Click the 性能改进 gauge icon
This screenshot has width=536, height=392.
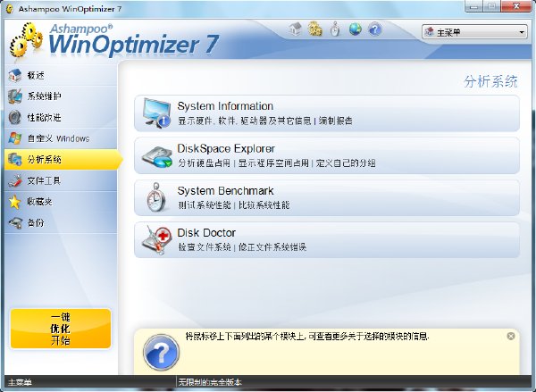15,117
